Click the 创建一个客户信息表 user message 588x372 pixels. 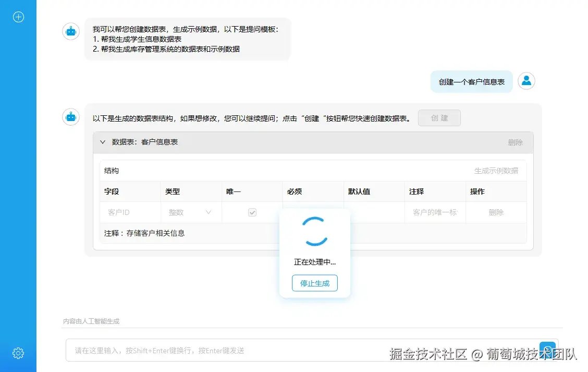click(x=471, y=81)
